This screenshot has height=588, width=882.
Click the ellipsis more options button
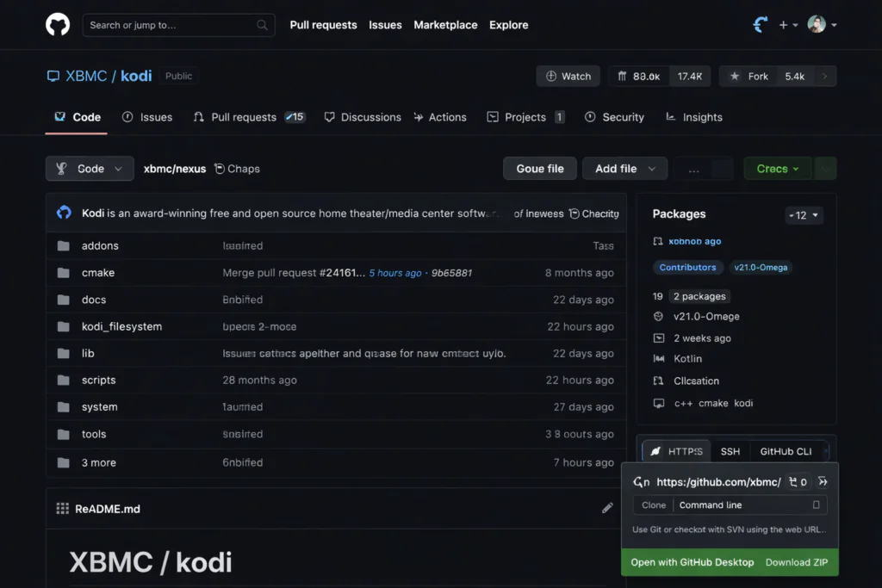pyautogui.click(x=693, y=169)
